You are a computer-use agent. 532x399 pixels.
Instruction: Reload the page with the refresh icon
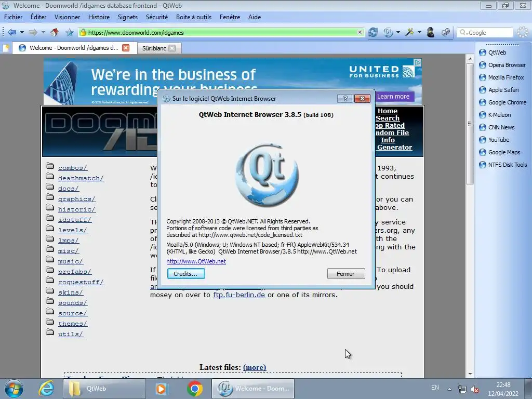click(373, 32)
